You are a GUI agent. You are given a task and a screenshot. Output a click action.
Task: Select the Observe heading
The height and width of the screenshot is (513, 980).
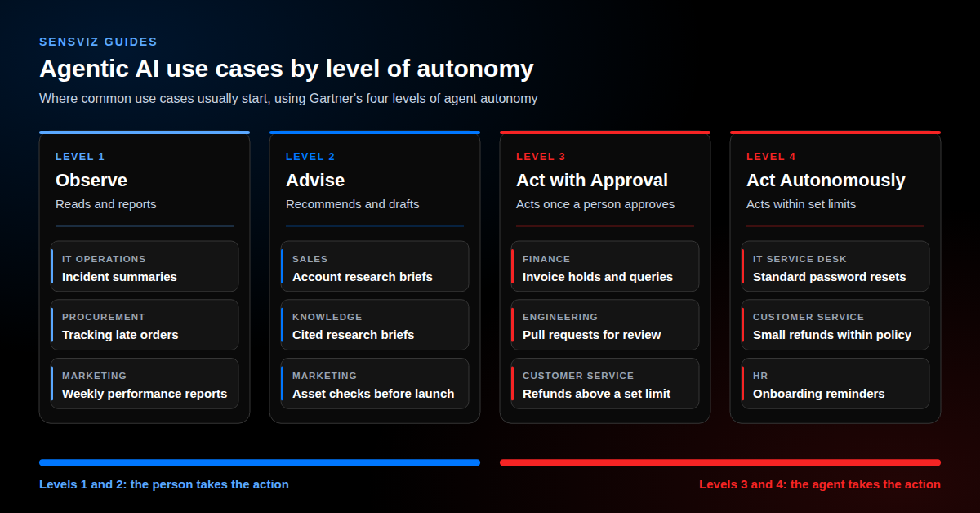(x=91, y=181)
